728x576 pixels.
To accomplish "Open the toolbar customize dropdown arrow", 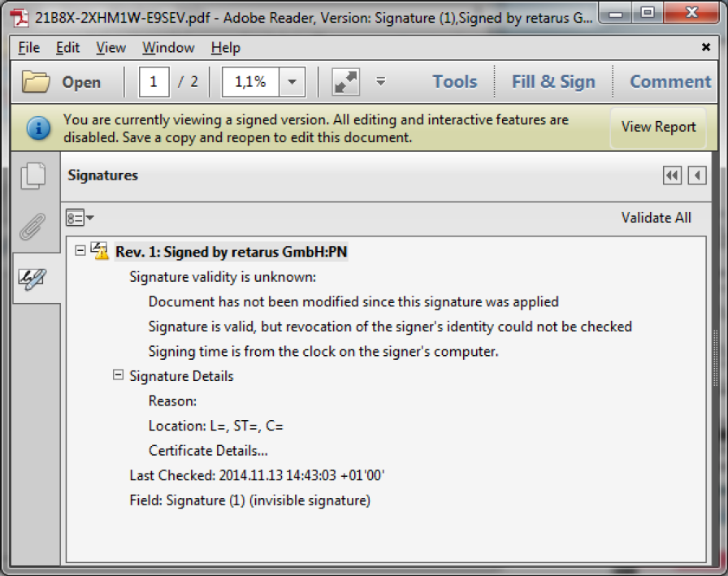I will pos(380,82).
